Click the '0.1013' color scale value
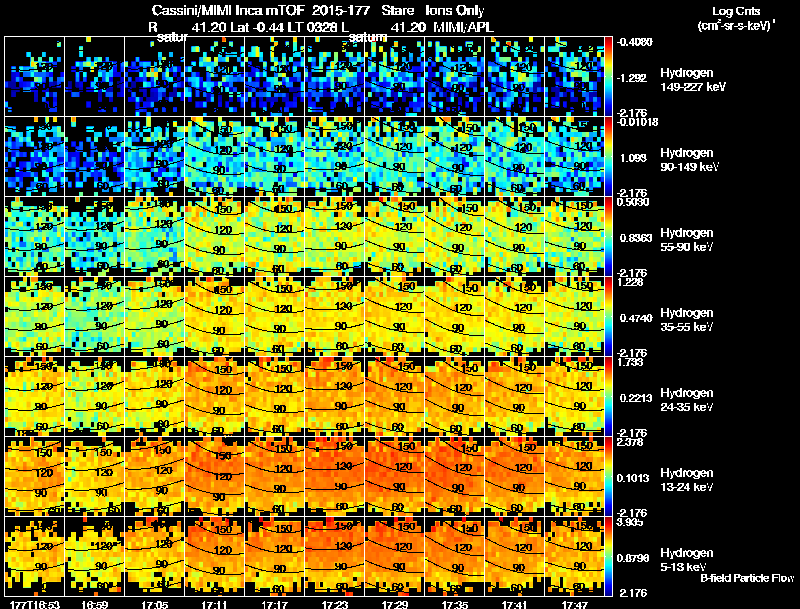800x609 pixels. [x=633, y=478]
